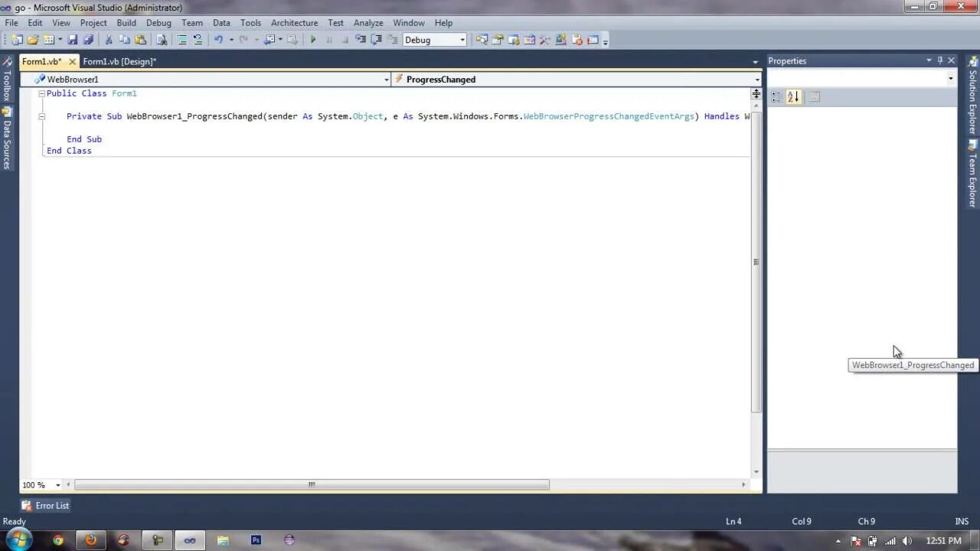
Task: Select the Save icon on the toolbar
Action: pos(72,40)
